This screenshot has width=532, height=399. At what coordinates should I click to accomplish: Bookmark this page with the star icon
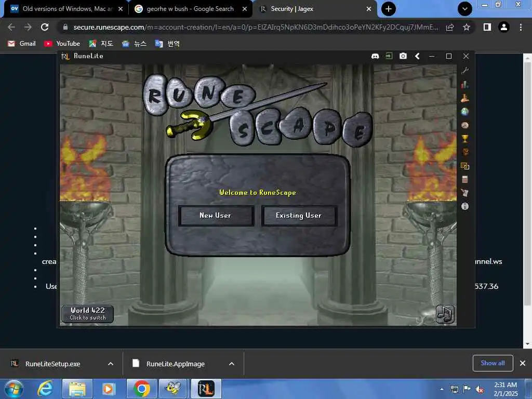tap(467, 27)
